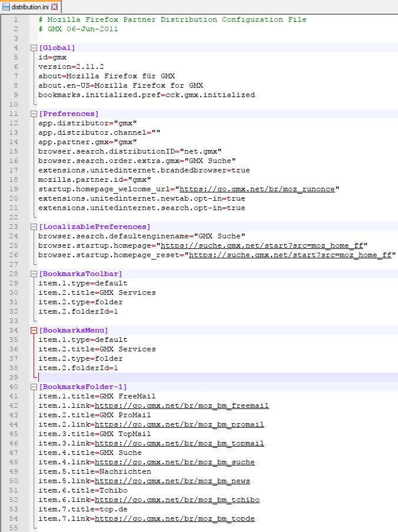Open the moz_bm_tchibo link
The width and height of the screenshot is (398, 532).
(177, 500)
